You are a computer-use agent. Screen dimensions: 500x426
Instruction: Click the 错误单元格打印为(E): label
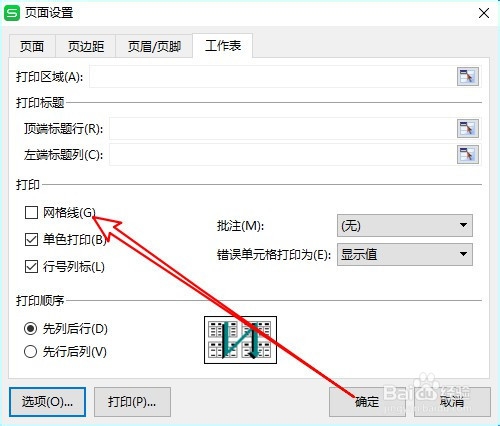[274, 255]
